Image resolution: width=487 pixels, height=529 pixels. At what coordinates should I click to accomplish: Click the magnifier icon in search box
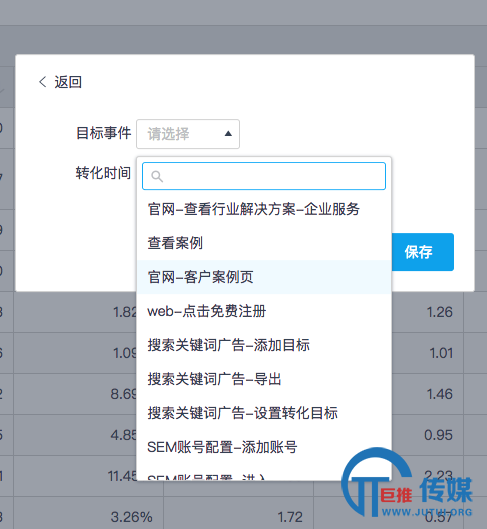click(x=157, y=176)
